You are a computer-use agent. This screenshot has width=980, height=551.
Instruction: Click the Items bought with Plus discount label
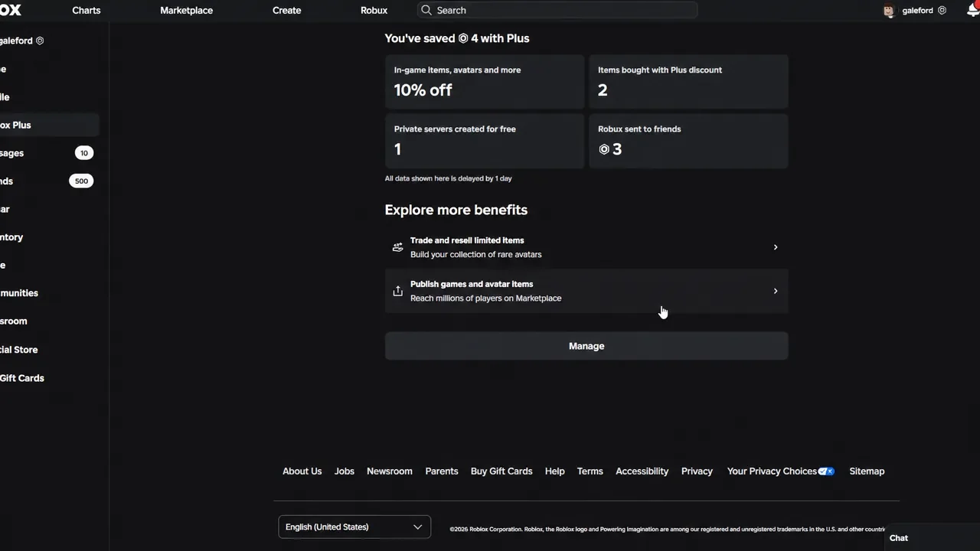click(660, 70)
